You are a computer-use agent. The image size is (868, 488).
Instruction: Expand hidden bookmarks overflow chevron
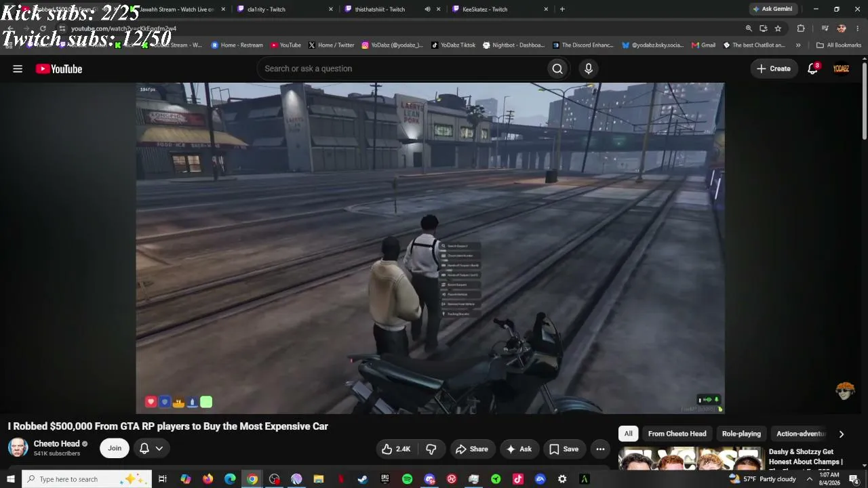point(798,45)
